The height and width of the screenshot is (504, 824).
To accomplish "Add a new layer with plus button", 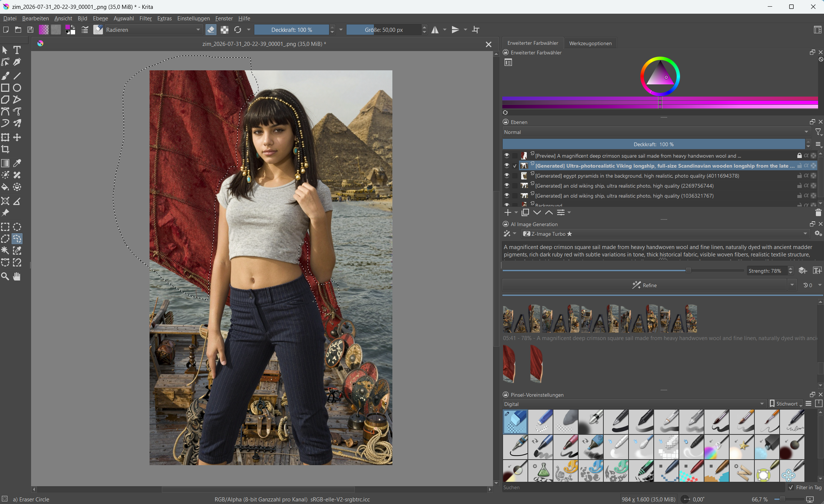I will pyautogui.click(x=508, y=212).
